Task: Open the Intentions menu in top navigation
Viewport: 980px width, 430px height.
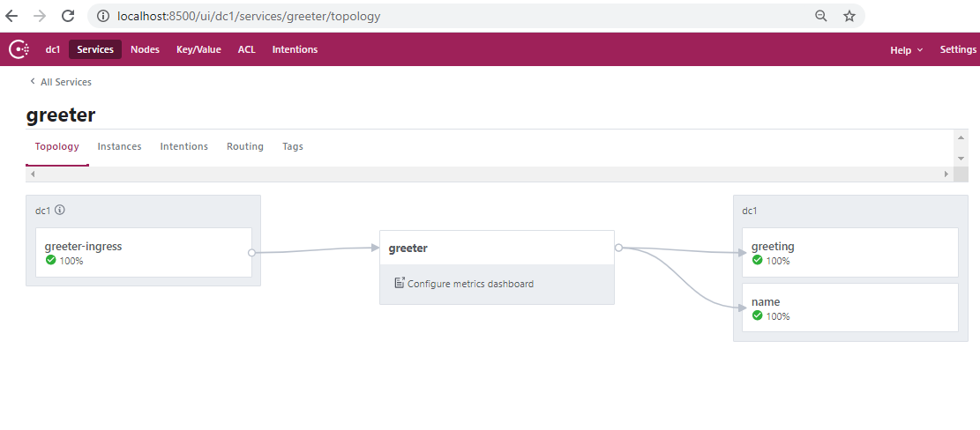Action: (x=295, y=49)
